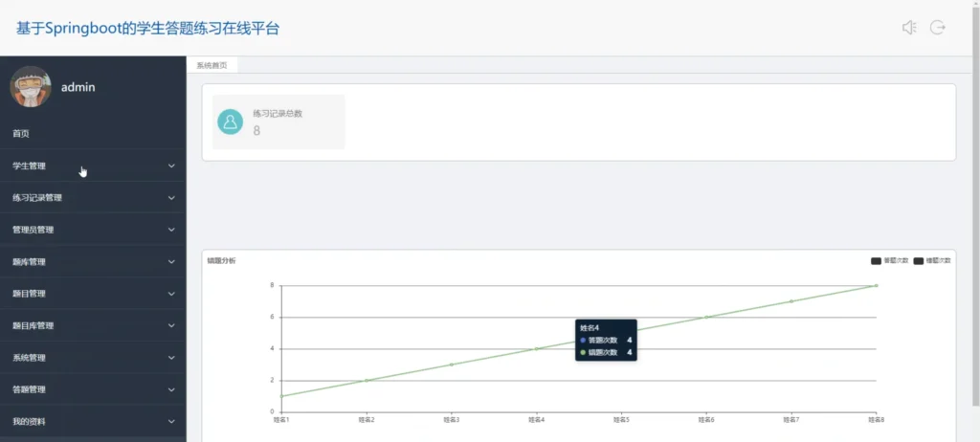Open the 管理员管理 sidebar menu

point(33,230)
